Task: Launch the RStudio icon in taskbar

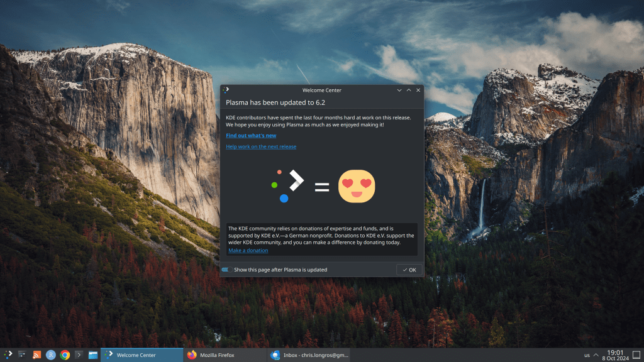Action: (51, 355)
